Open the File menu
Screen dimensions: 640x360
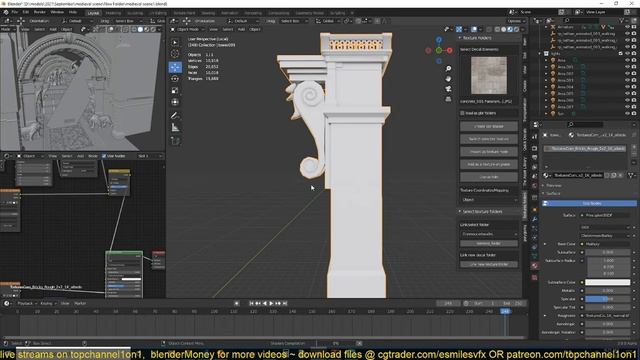[x=15, y=12]
